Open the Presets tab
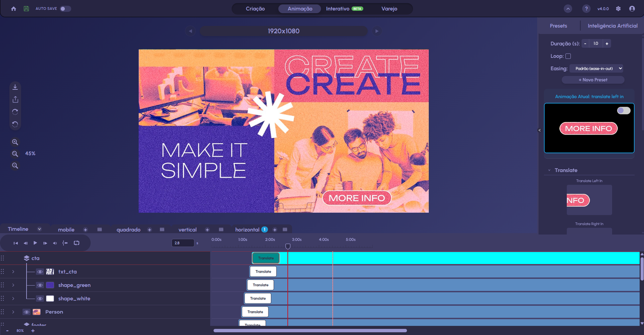Viewport: 644px width, 335px height. pos(558,26)
